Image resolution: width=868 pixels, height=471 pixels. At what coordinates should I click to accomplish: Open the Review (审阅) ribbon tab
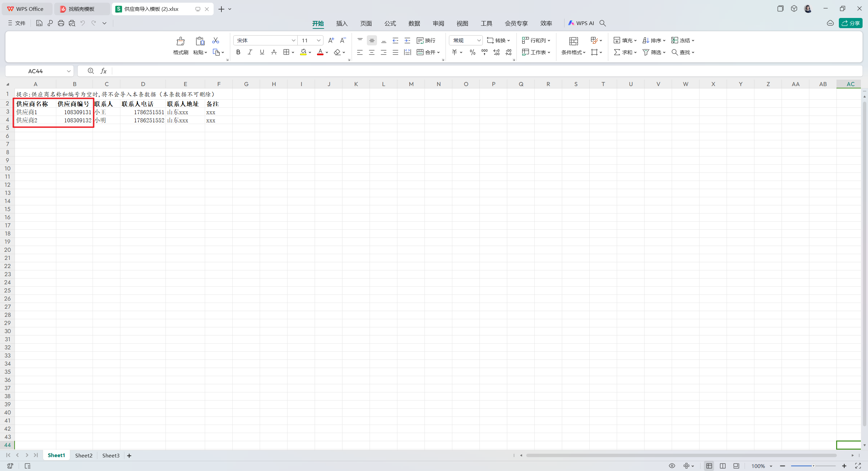click(x=438, y=23)
